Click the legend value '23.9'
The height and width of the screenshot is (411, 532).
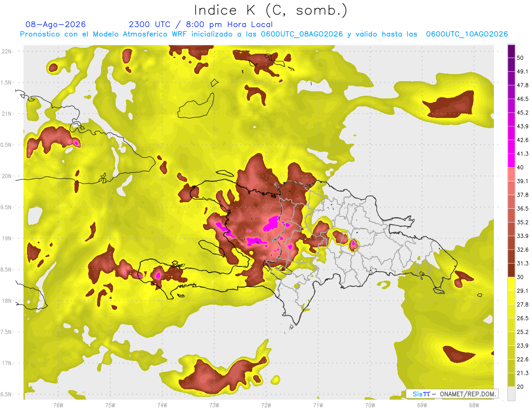click(523, 345)
